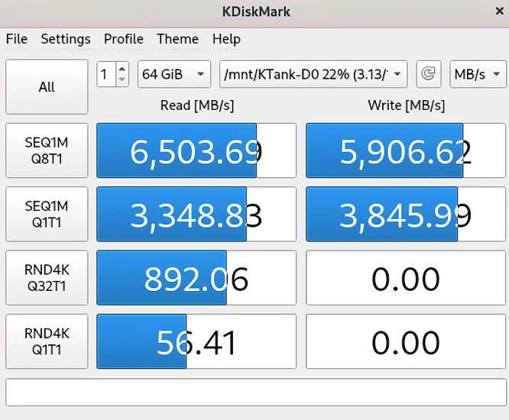Run the RND4K Q1T1 test

[47, 342]
